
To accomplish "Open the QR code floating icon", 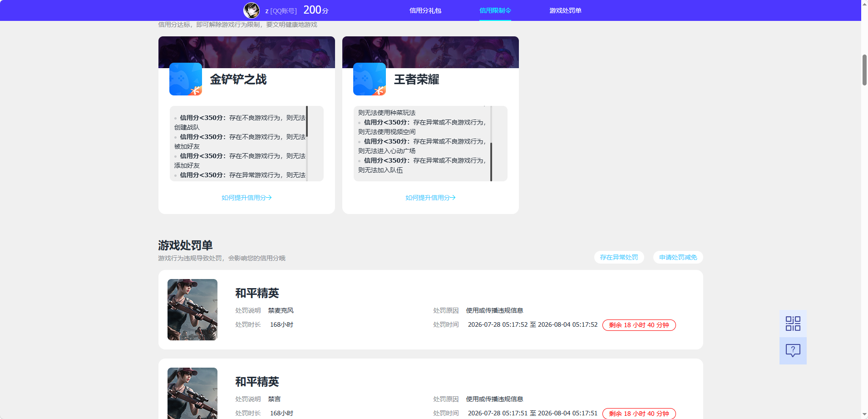I will coord(793,324).
